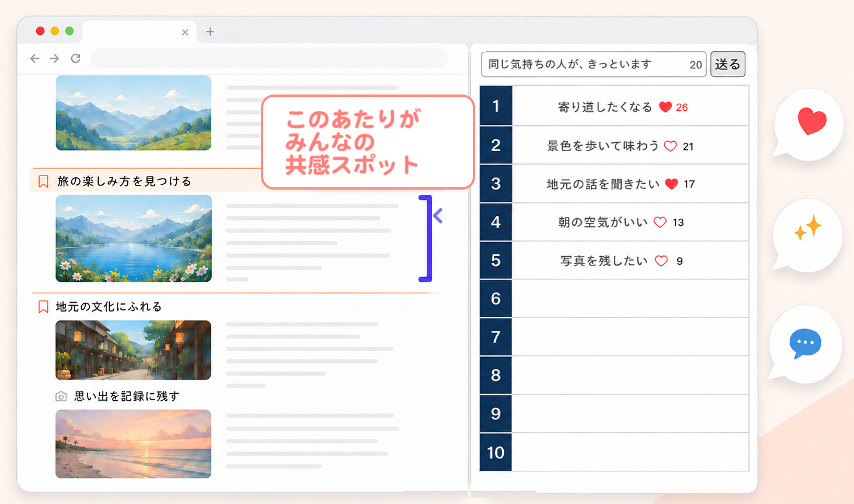Open the blue lake thumbnail
Screen dimensions: 854x504
(x=134, y=238)
